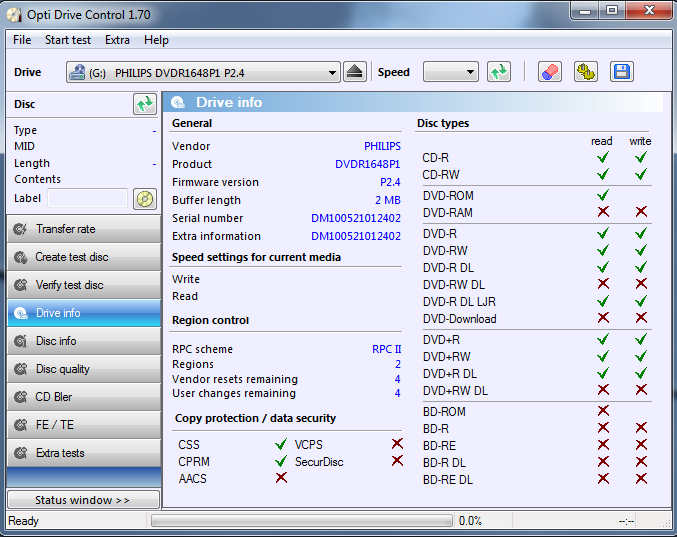Click the disc label icon next to Label
677x537 pixels.
tap(145, 199)
